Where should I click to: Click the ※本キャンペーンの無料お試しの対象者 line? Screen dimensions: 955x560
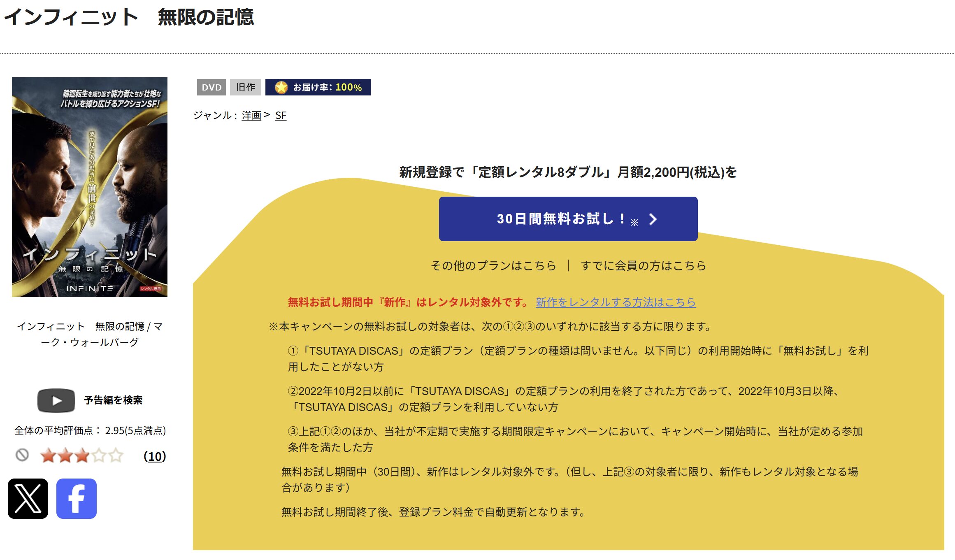(490, 326)
